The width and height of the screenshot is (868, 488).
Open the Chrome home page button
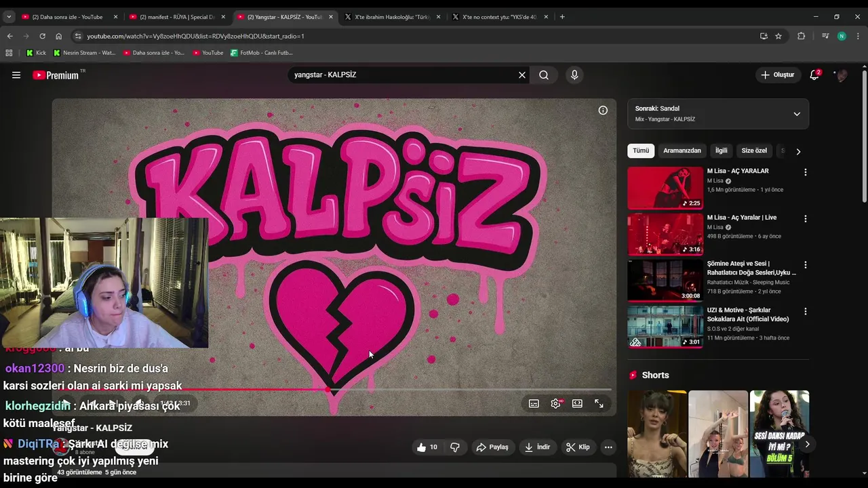pos(59,36)
